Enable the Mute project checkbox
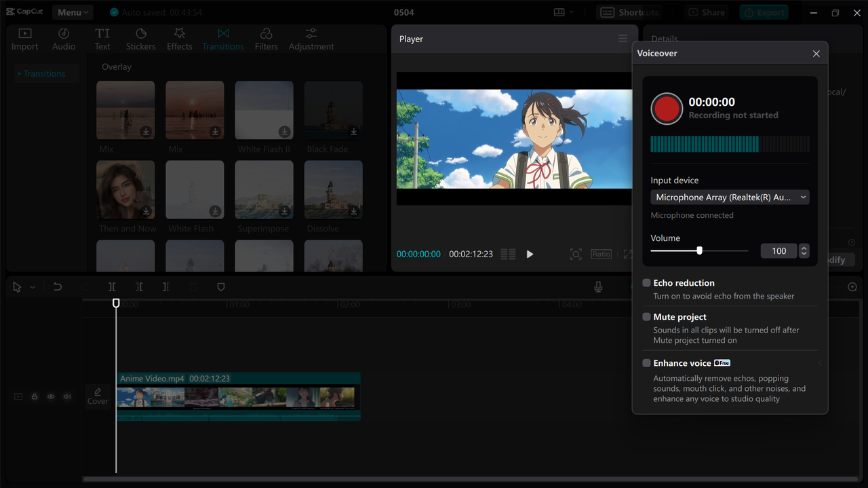 point(646,317)
